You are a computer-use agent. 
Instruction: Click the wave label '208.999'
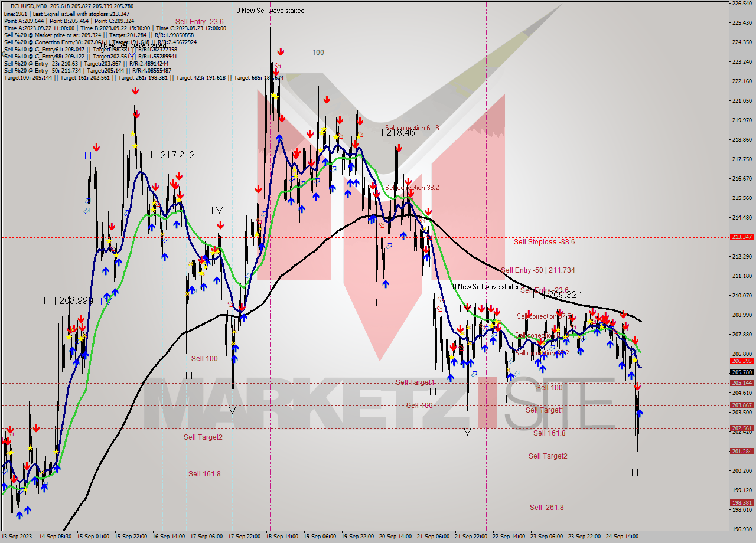(x=76, y=300)
